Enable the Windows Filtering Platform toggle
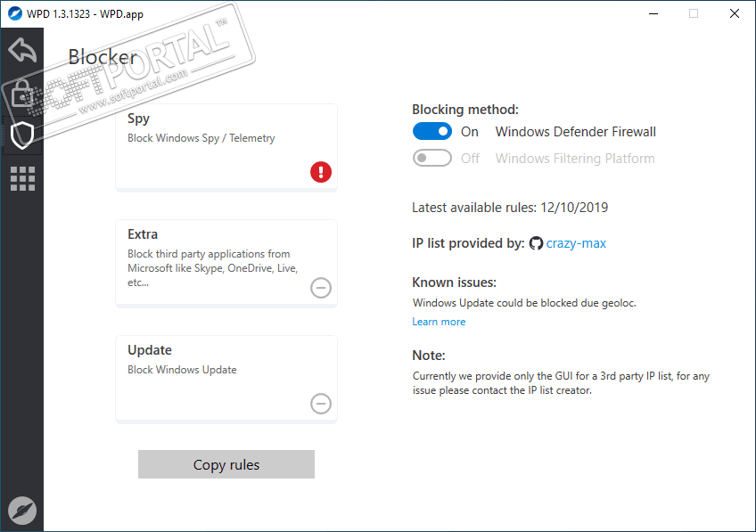Image resolution: width=756 pixels, height=532 pixels. coord(432,158)
